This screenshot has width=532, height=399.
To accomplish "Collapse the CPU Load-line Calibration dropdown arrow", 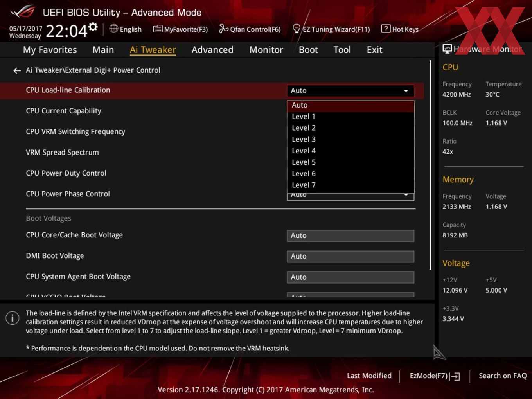I will click(x=406, y=91).
